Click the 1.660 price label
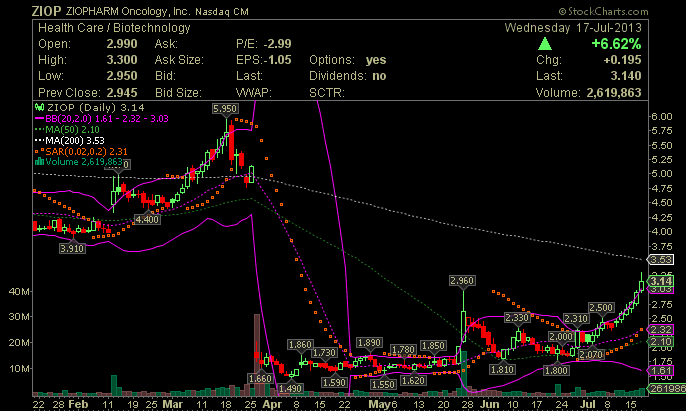This screenshot has width=686, height=411. (x=260, y=379)
